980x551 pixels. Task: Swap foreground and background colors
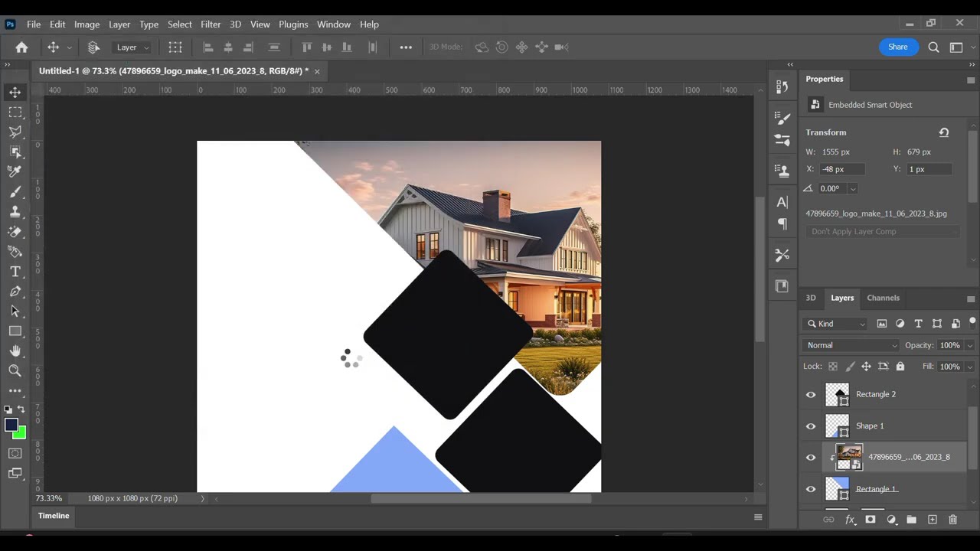click(x=21, y=409)
